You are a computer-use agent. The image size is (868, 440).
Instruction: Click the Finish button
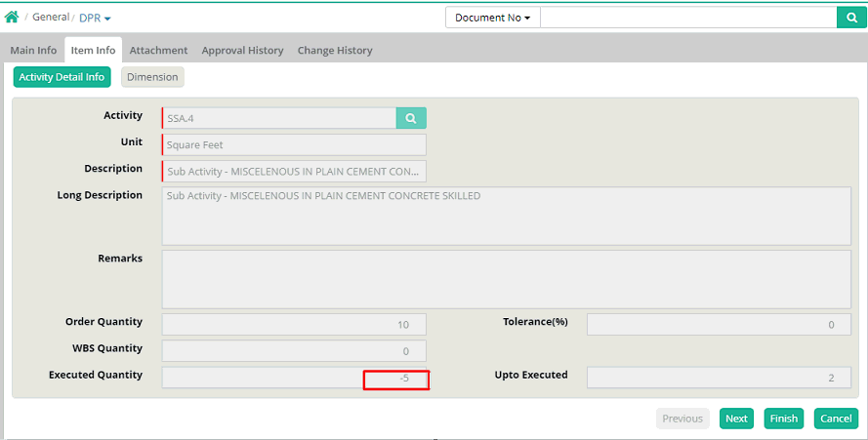[783, 419]
